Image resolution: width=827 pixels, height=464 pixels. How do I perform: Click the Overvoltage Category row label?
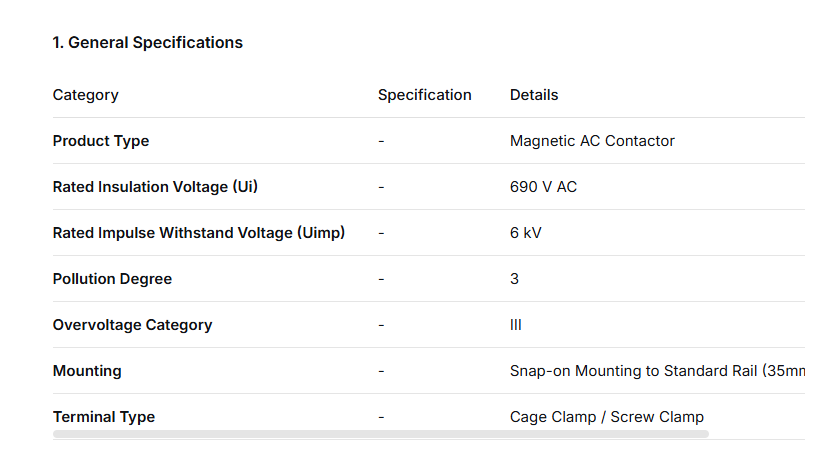(132, 325)
